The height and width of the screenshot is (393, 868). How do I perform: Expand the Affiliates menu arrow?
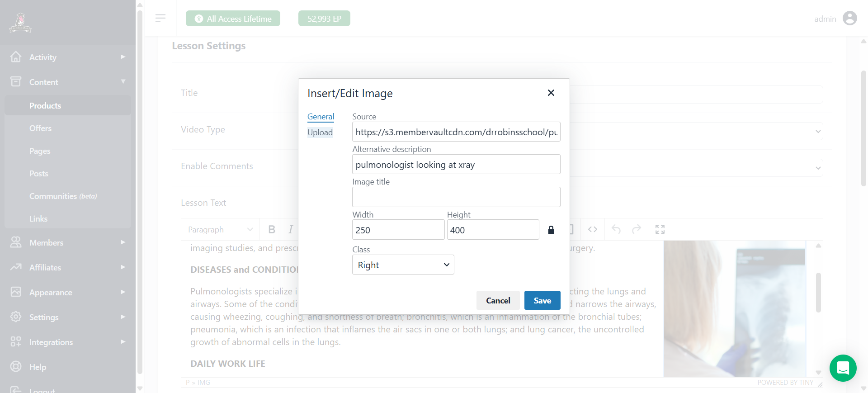[x=123, y=267]
